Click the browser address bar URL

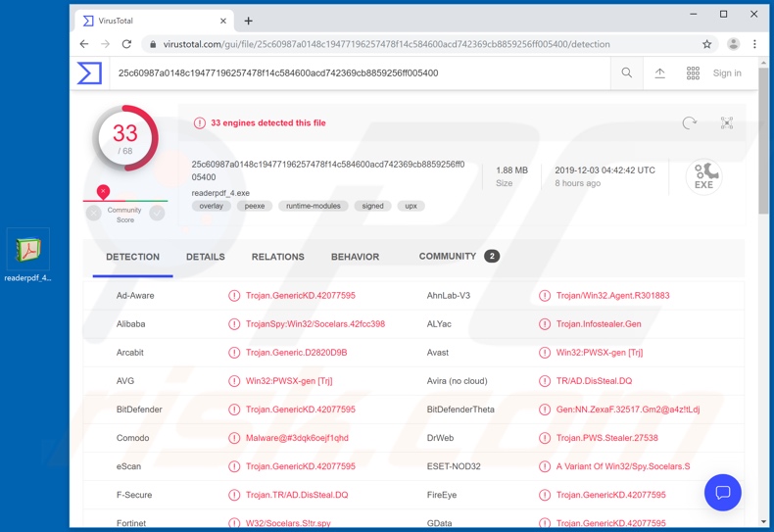[x=386, y=44]
